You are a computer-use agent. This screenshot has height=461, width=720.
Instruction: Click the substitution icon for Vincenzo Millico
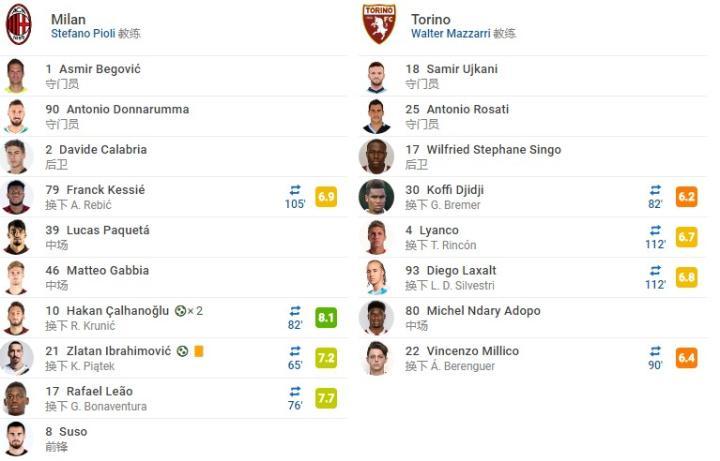[655, 351]
